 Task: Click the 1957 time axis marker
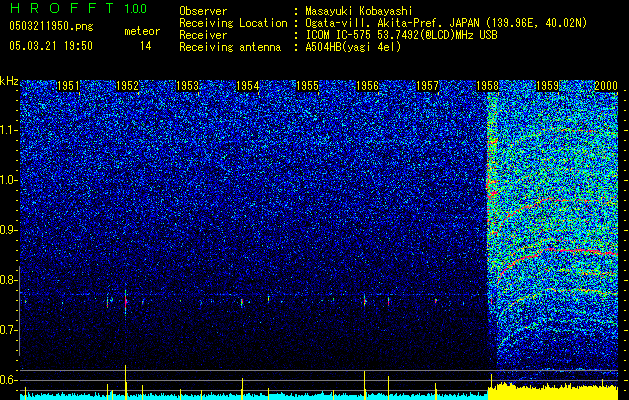[x=428, y=85]
